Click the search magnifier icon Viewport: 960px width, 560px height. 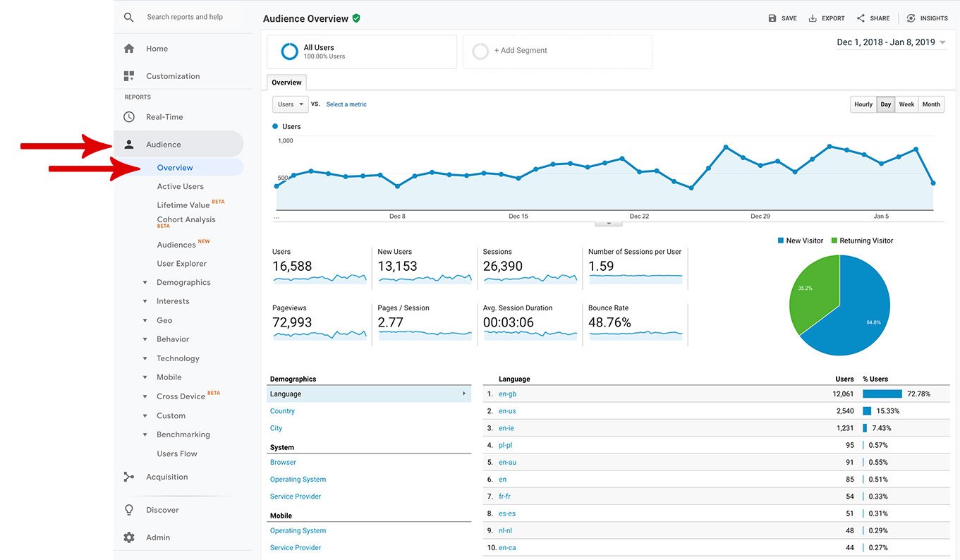[128, 17]
